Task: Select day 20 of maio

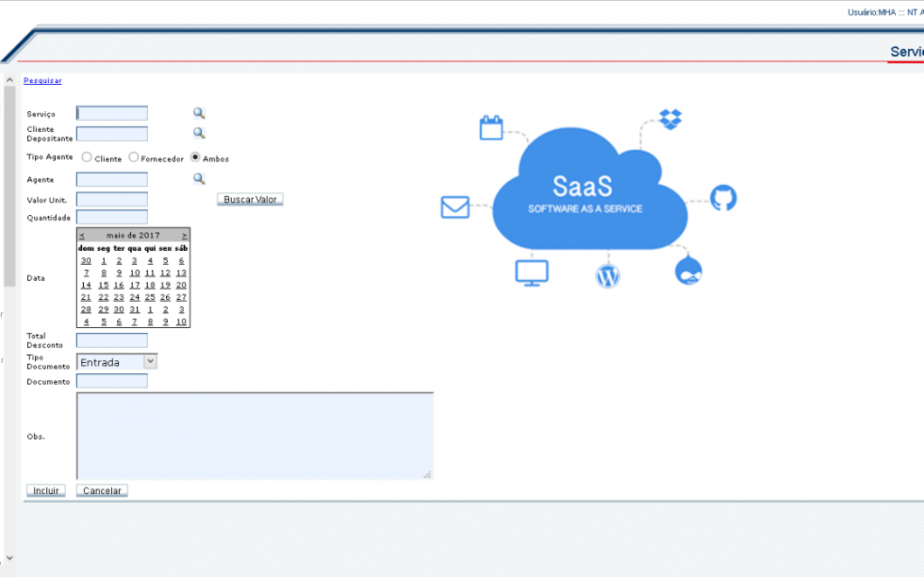Action: click(x=180, y=284)
